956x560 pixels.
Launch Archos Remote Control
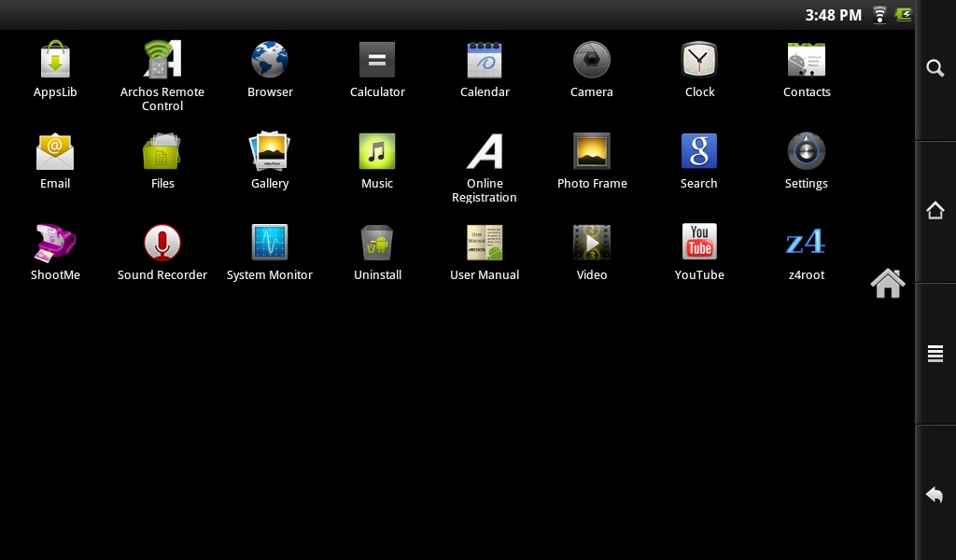162,60
